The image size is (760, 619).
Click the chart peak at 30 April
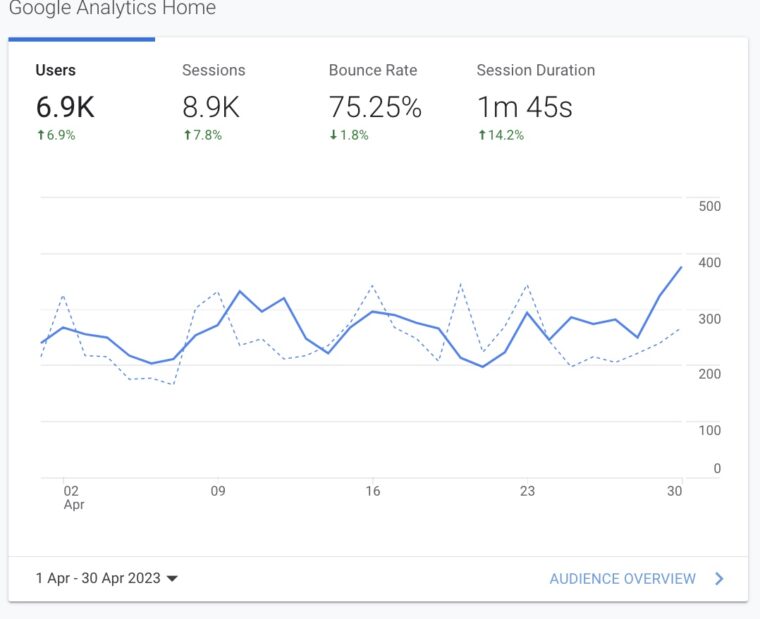click(x=681, y=267)
